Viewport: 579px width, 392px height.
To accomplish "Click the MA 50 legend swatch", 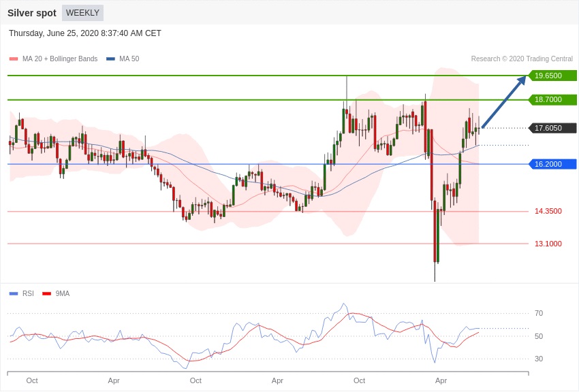I will tap(110, 59).
